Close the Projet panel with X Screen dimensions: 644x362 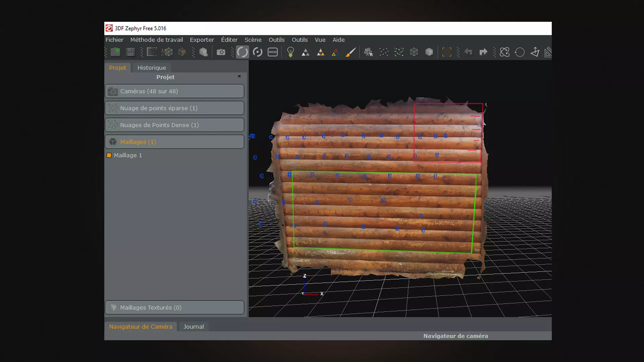pos(239,76)
